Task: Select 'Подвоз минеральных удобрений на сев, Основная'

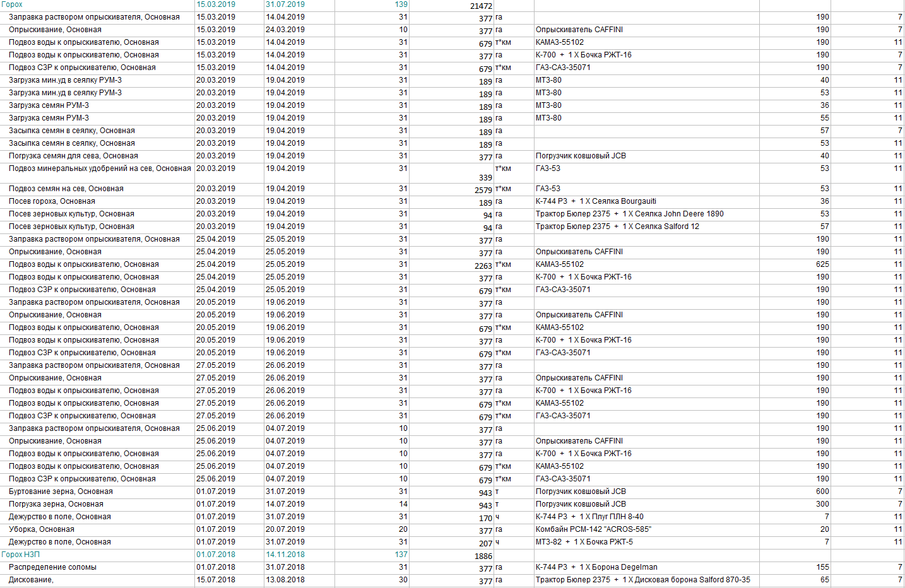Action: point(100,168)
